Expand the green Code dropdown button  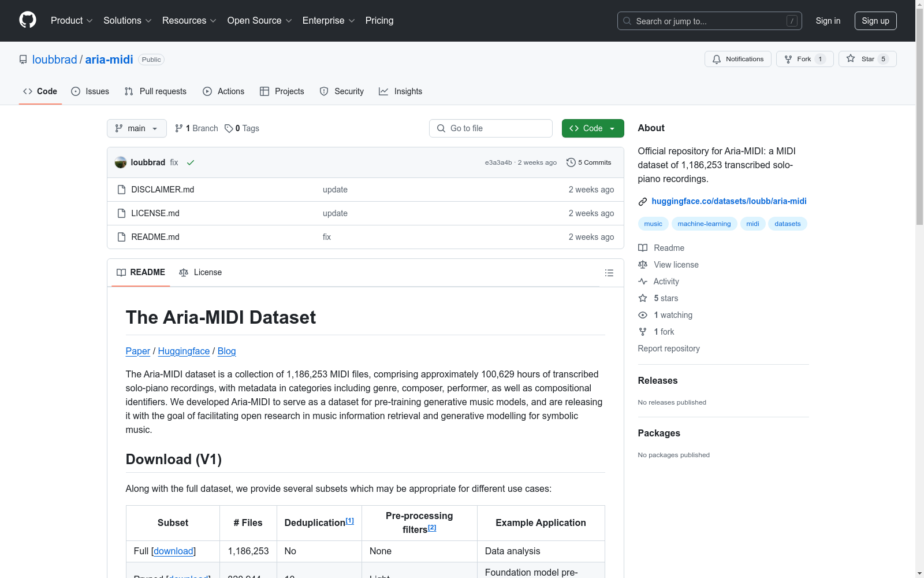(593, 128)
